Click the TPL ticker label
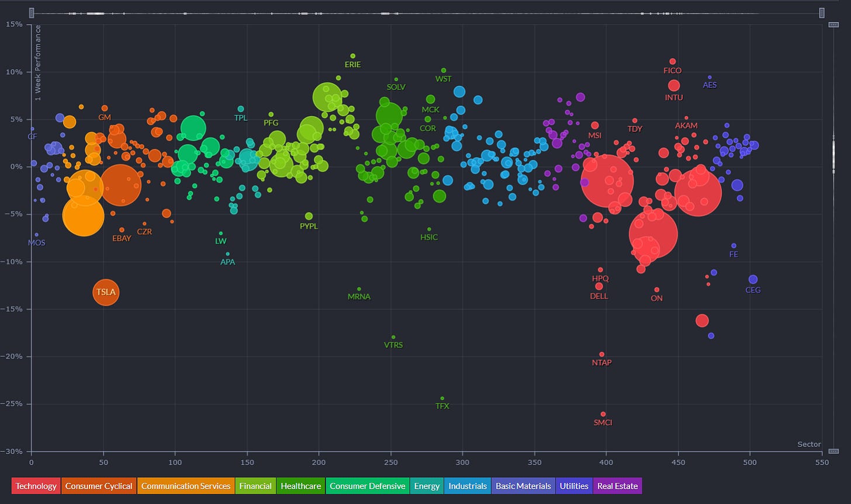This screenshot has width=851, height=504. [x=241, y=118]
